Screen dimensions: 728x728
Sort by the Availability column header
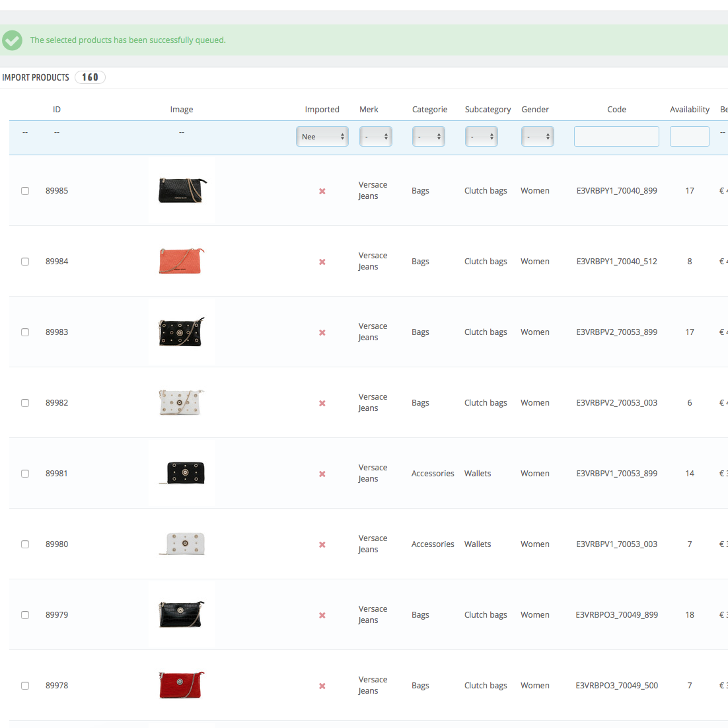[690, 109]
